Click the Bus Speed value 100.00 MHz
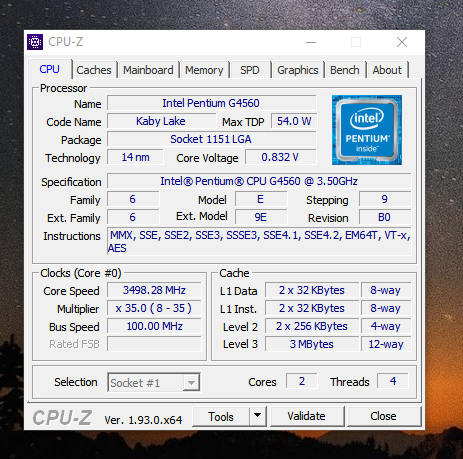Image resolution: width=463 pixels, height=459 pixels. coord(154,326)
